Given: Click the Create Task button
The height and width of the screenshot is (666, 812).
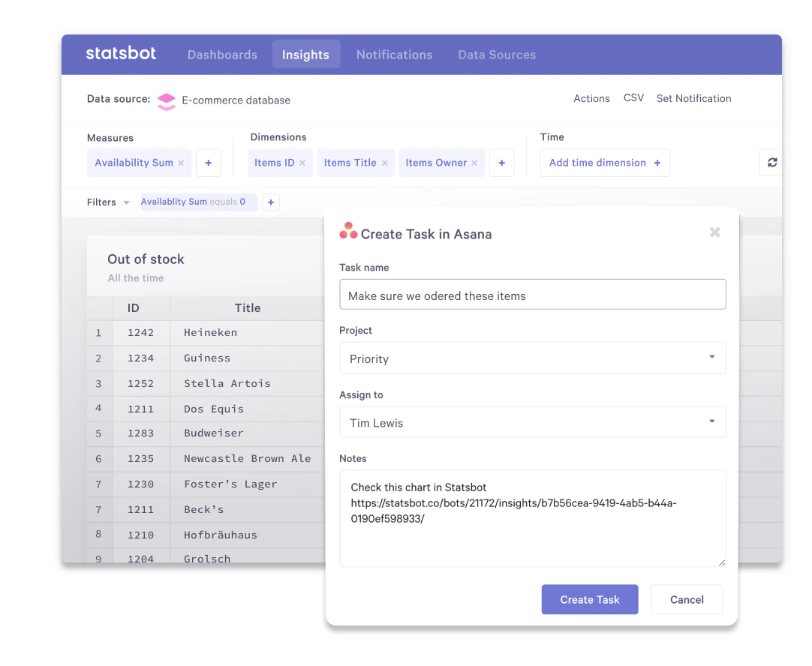Looking at the screenshot, I should pyautogui.click(x=589, y=599).
